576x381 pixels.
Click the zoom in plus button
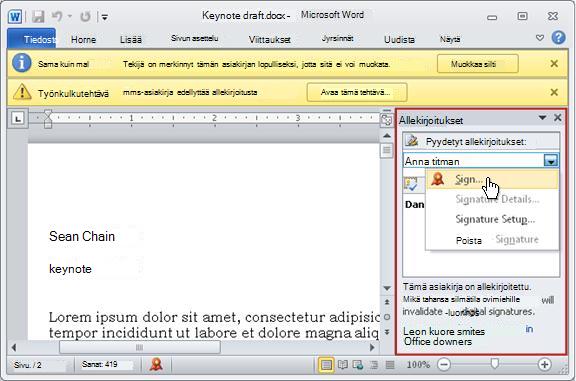(x=544, y=365)
